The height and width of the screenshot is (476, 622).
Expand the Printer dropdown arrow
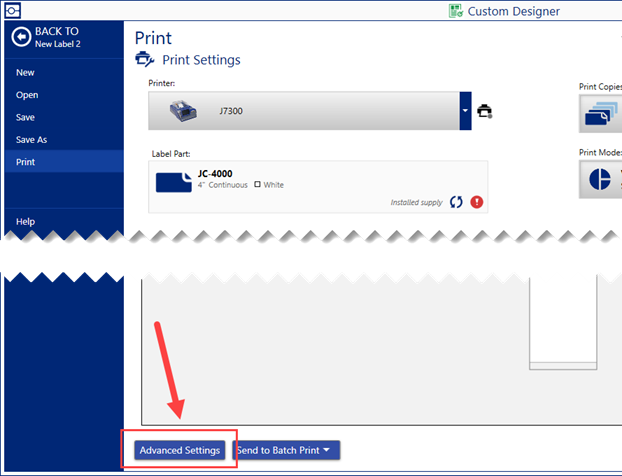coord(465,111)
